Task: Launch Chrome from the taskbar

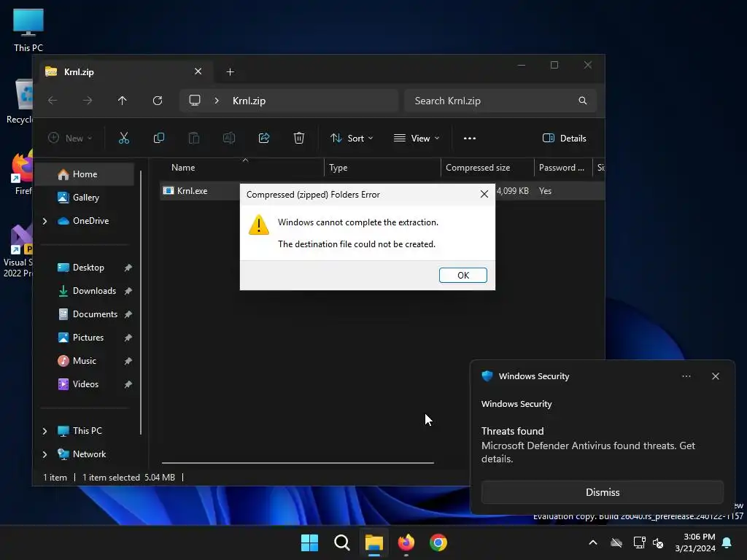Action: click(438, 542)
